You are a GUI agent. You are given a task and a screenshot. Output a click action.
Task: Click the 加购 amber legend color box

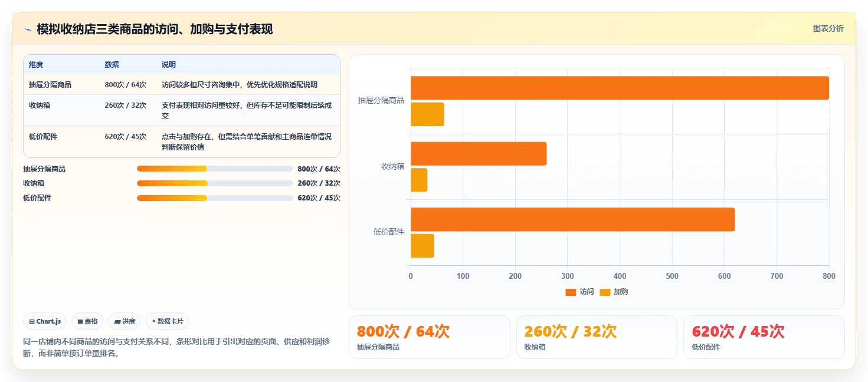[x=605, y=292]
